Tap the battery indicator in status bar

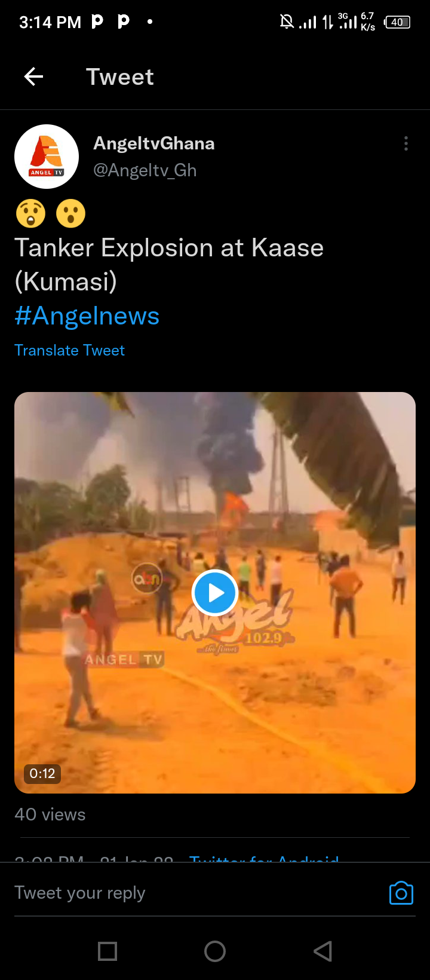398,22
